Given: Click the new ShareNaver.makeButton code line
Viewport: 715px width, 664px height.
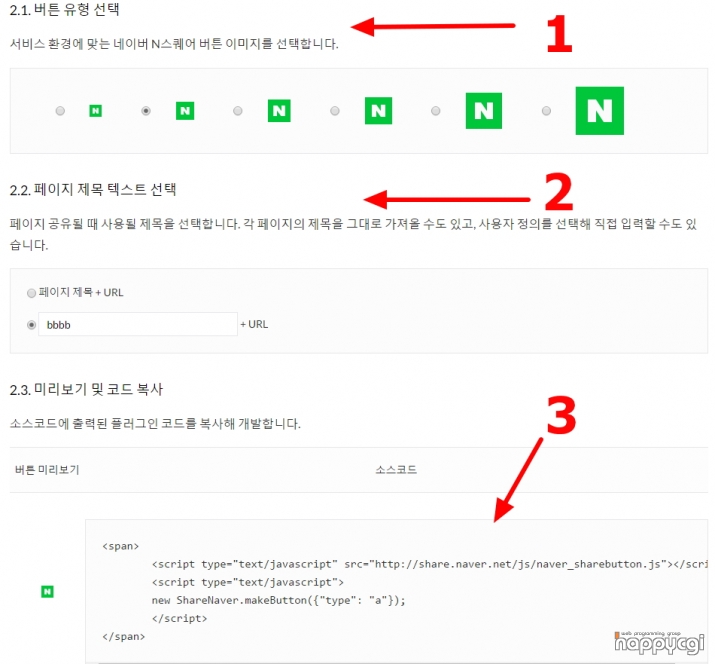Looking at the screenshot, I should click(278, 600).
